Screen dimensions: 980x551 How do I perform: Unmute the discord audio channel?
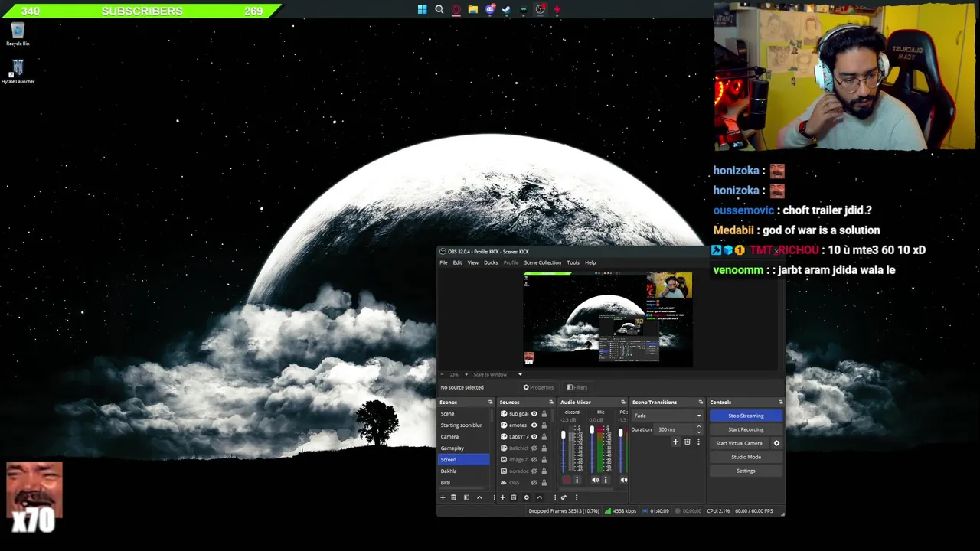(x=567, y=480)
